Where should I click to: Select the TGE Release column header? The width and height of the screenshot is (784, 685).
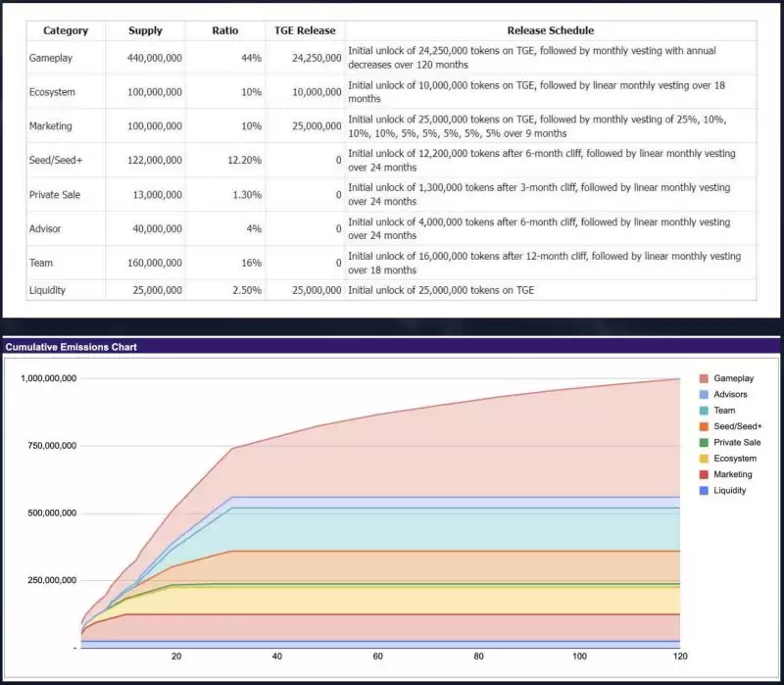coord(305,30)
